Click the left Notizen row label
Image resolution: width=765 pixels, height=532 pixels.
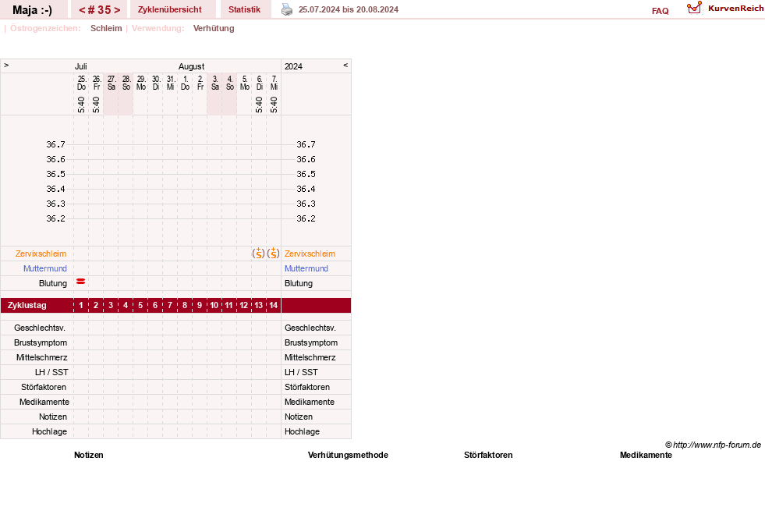[x=53, y=417]
